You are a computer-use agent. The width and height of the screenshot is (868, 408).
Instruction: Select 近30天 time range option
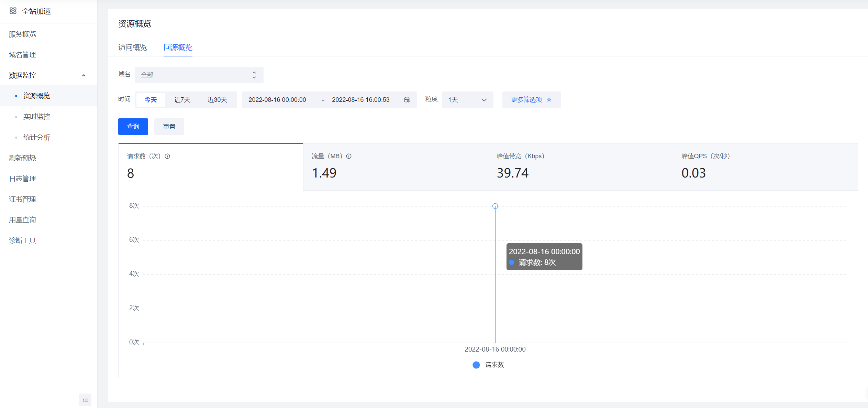pos(217,100)
